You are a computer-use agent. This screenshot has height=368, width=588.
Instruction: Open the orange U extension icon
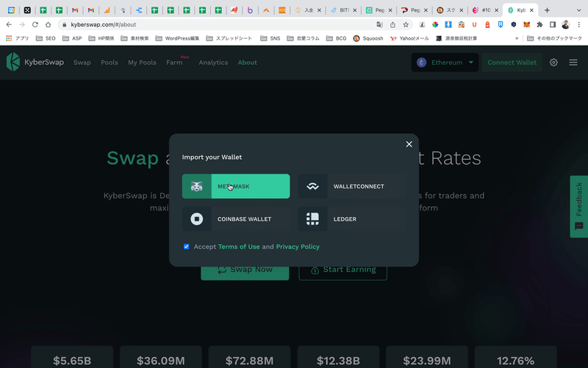coord(474,24)
